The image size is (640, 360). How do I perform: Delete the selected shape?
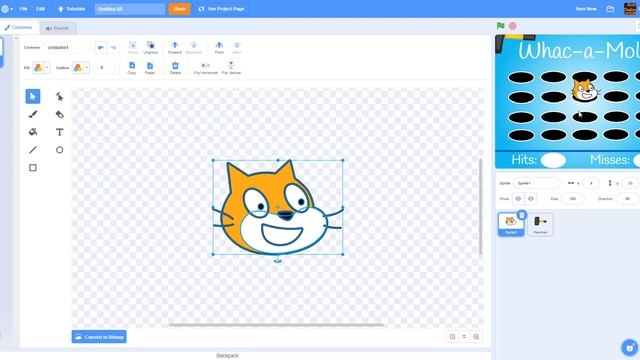pyautogui.click(x=175, y=68)
